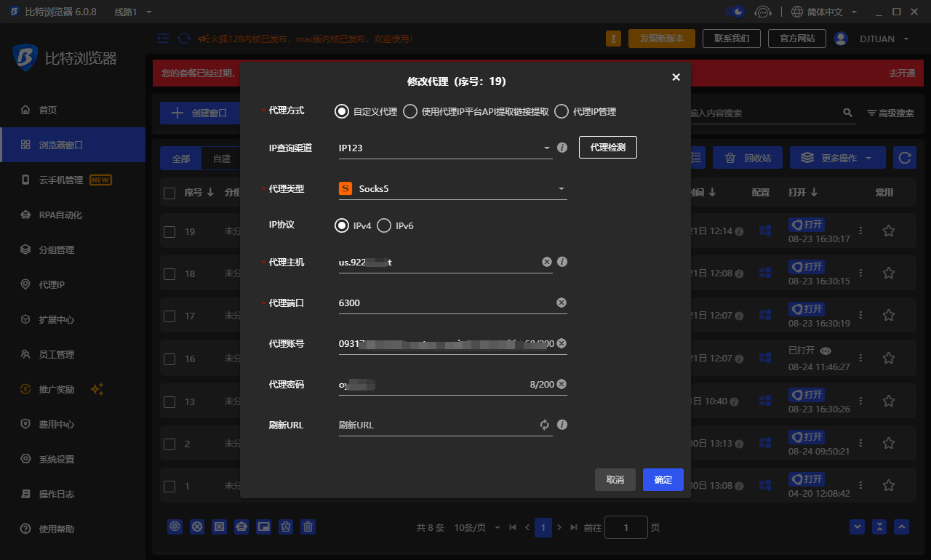Click the Windows config icon in row 13

click(764, 401)
